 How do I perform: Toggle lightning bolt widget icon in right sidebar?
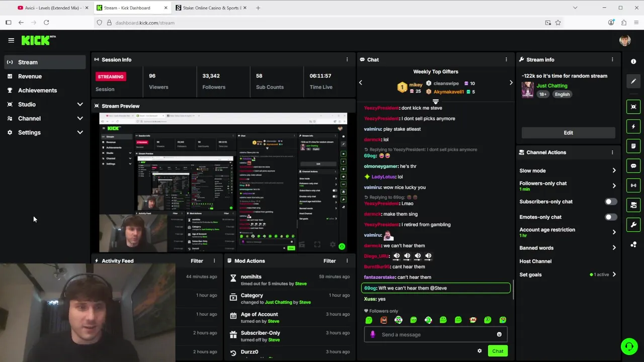tap(633, 126)
